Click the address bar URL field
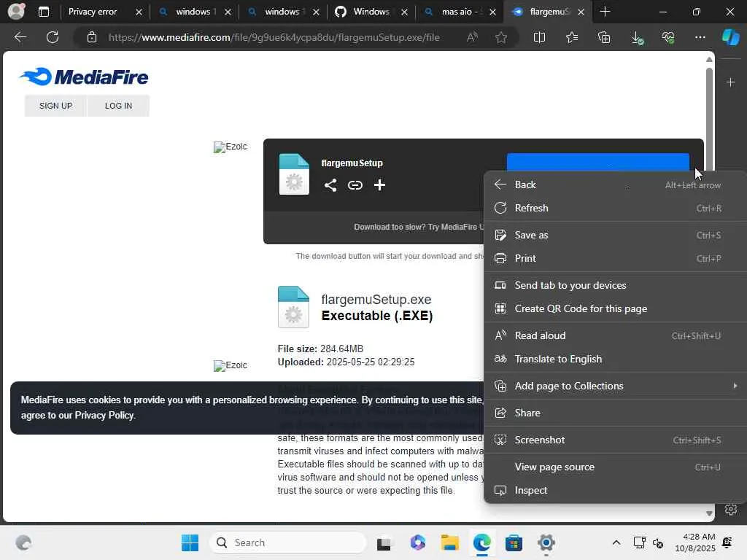Viewport: 747px width, 560px height. 274,37
